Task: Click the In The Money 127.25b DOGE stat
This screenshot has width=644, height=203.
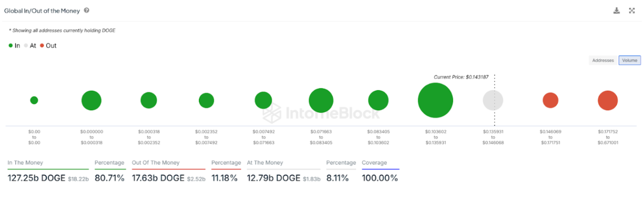Action: pyautogui.click(x=48, y=178)
